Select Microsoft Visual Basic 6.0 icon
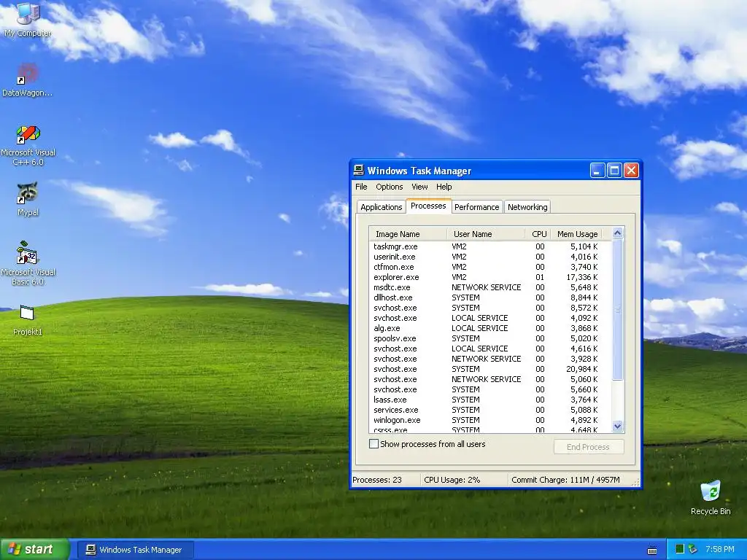The image size is (747, 560). coord(28,263)
